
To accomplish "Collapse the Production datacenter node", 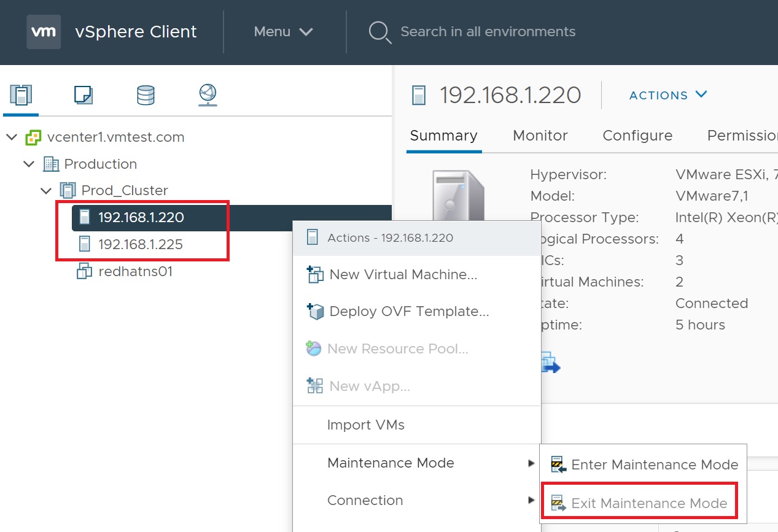I will tap(29, 164).
